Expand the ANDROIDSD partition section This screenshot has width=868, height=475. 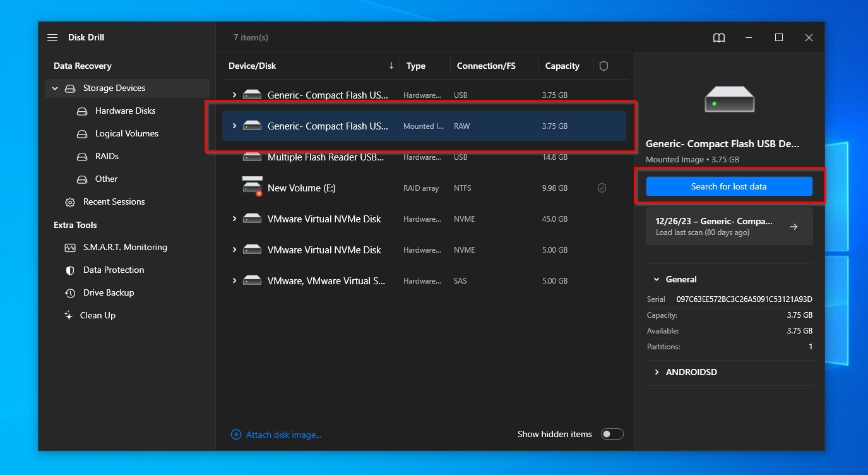point(657,372)
